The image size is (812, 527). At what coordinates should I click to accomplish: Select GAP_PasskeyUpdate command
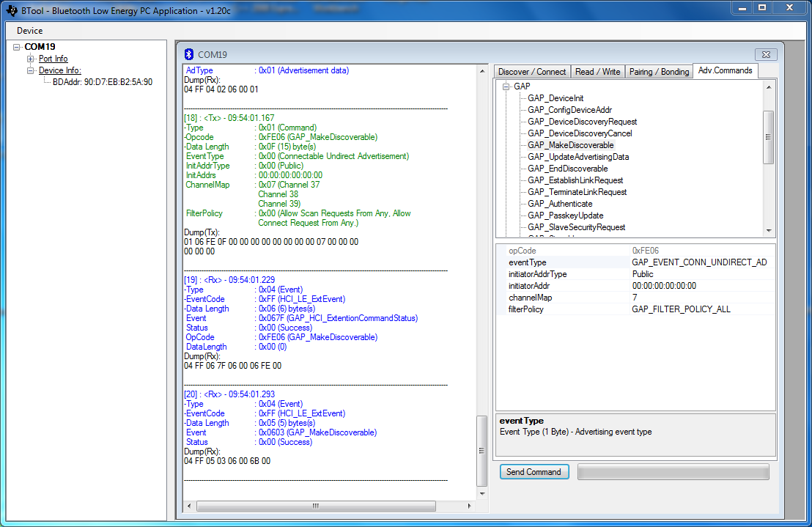(x=566, y=215)
